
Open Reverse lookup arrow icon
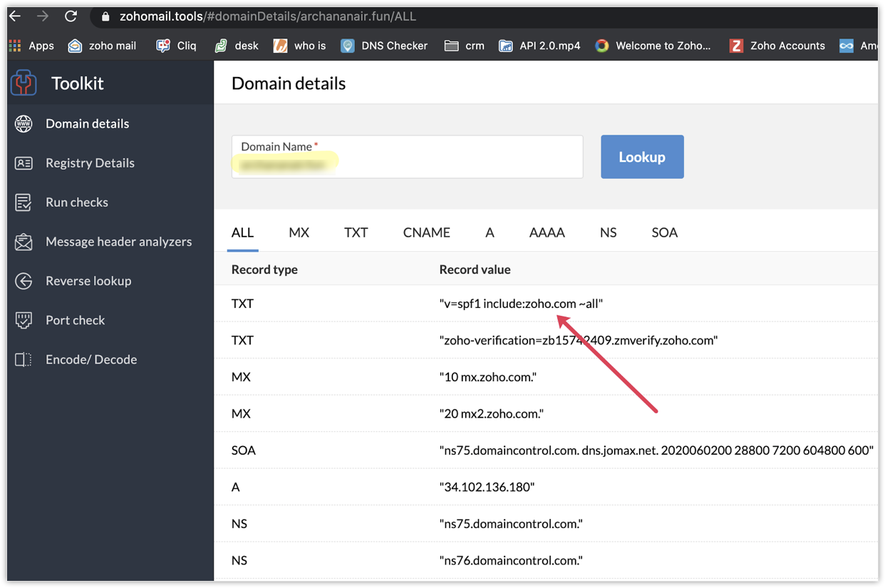pyautogui.click(x=24, y=281)
